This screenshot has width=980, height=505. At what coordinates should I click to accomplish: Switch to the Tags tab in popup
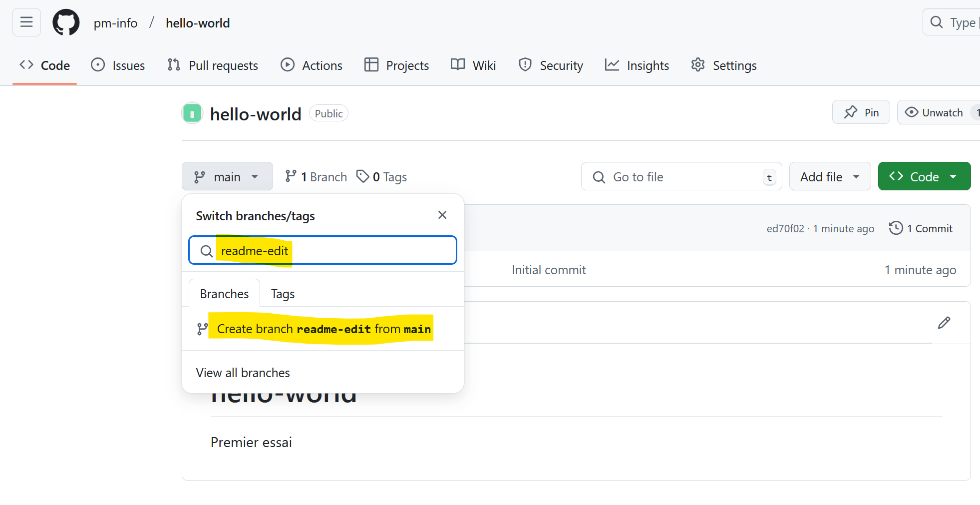pos(283,294)
